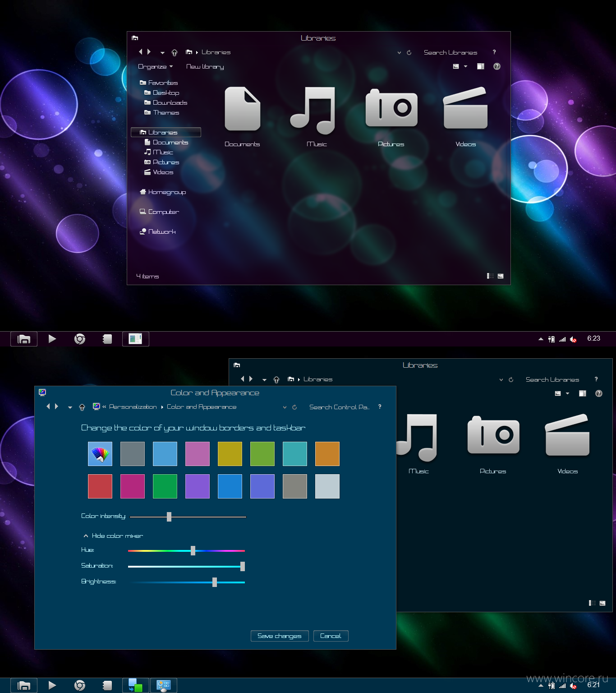Click the Saturation slider handle
This screenshot has width=616, height=693.
click(243, 566)
